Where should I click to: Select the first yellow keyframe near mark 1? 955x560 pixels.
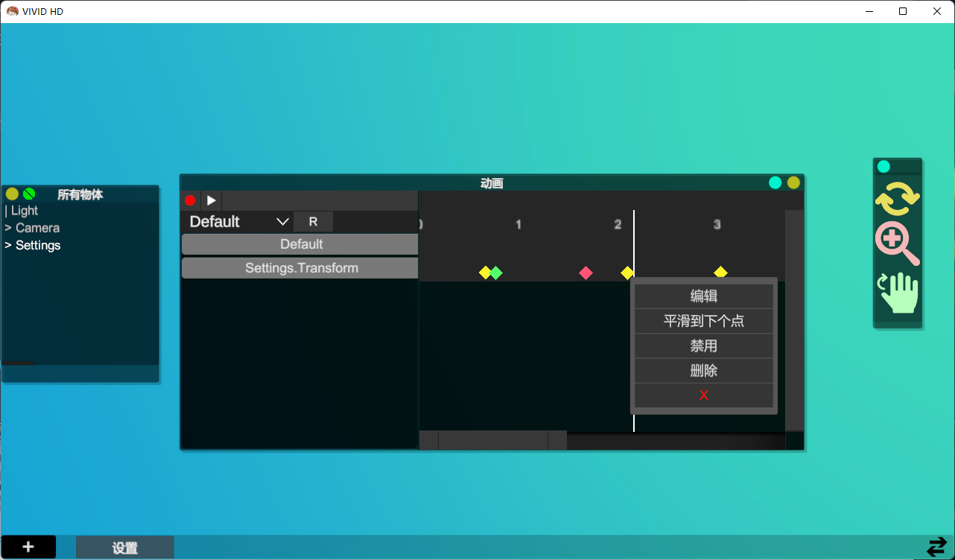coord(485,273)
